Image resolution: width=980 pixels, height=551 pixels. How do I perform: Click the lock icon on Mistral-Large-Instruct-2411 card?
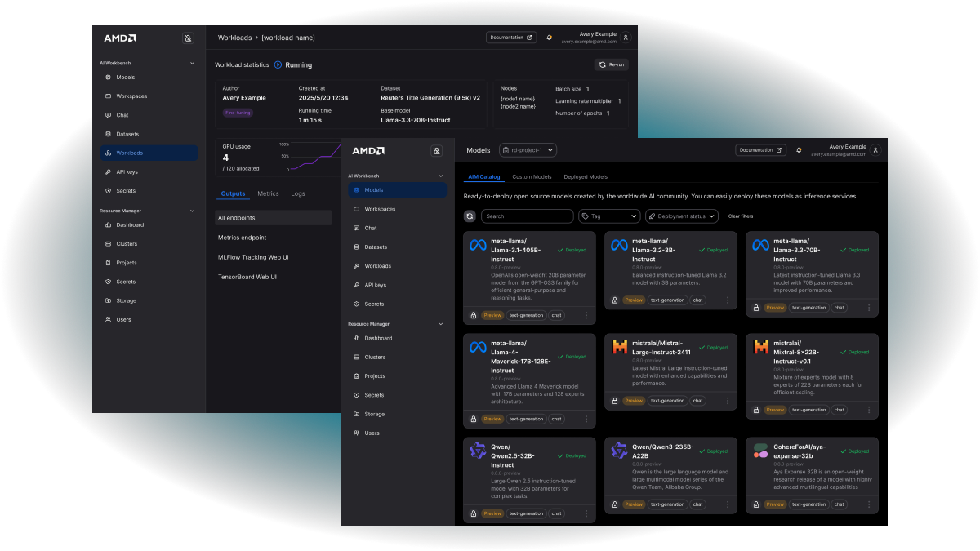pos(614,401)
